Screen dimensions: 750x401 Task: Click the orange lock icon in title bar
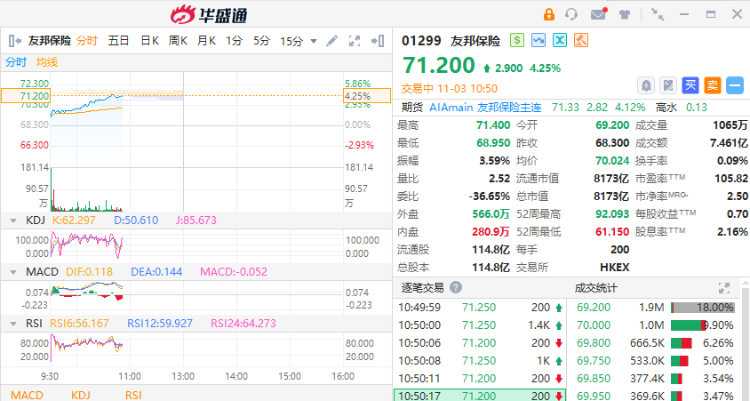pyautogui.click(x=548, y=14)
